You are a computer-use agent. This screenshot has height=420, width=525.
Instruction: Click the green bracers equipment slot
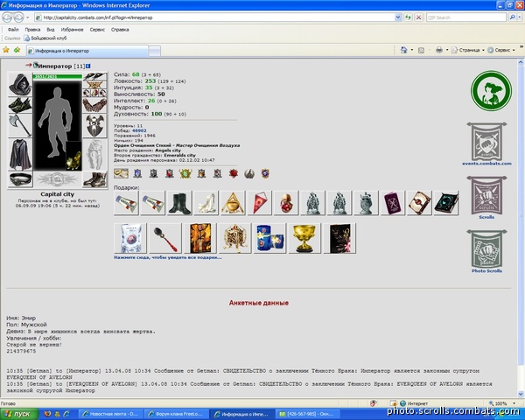point(20,105)
